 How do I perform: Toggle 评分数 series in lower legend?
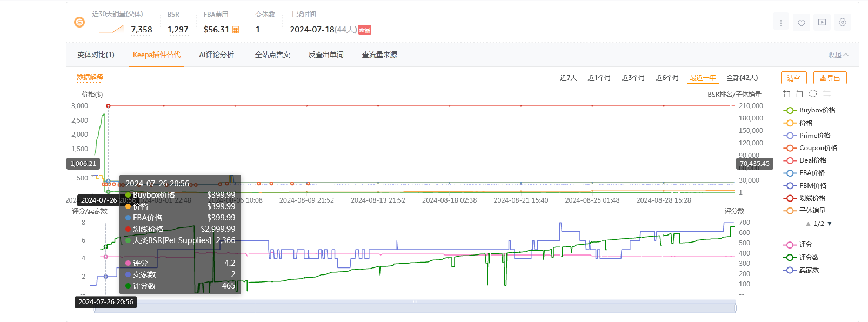801,258
